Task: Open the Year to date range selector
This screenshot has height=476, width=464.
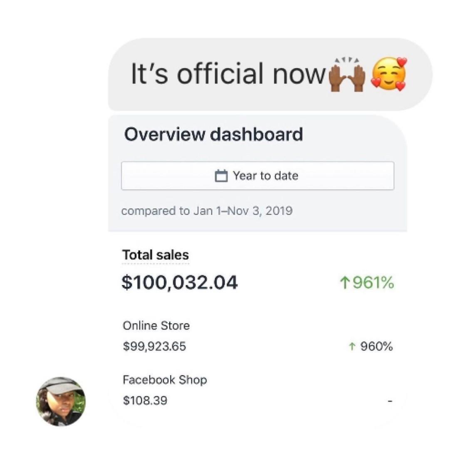Action: (257, 176)
